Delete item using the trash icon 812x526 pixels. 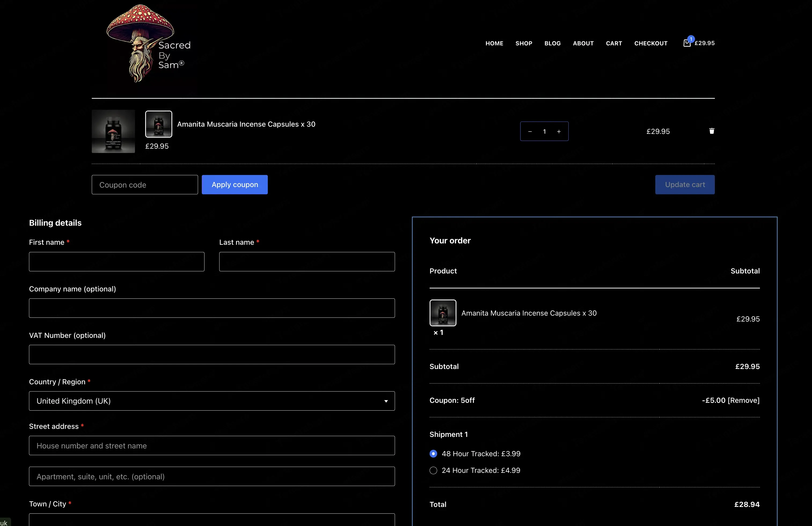(712, 131)
